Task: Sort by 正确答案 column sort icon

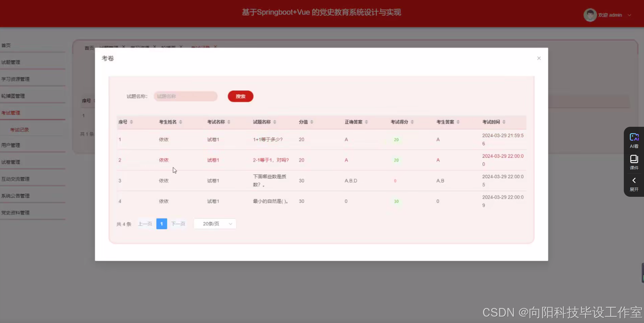Action: coord(366,122)
